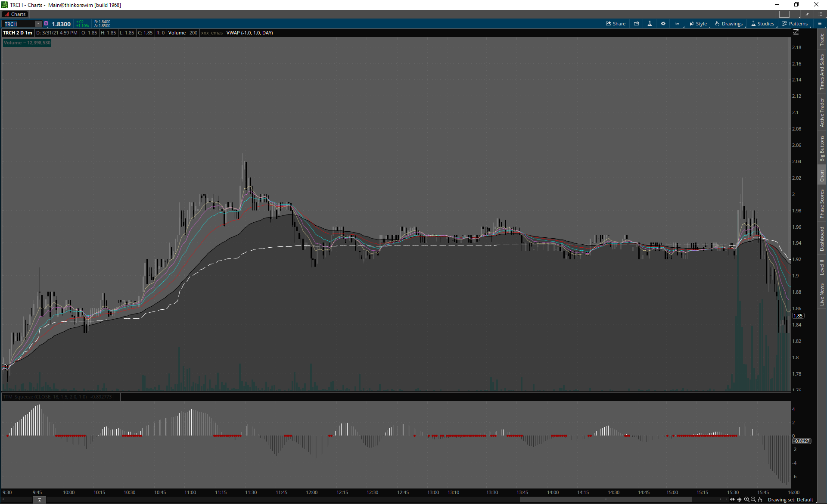
Task: Click the Share button in chart toolbar
Action: [x=616, y=24]
